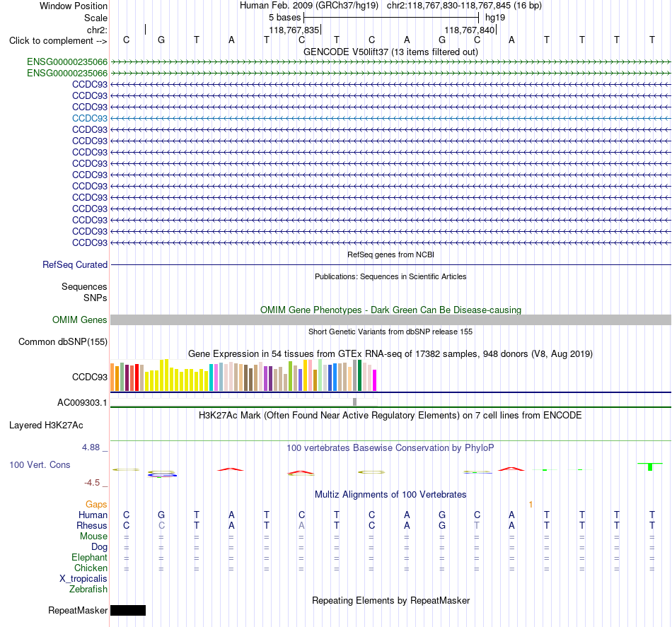Open 'Multiz Alignments of 100 Vertebrates' track title
The height and width of the screenshot is (627, 672).
[390, 495]
